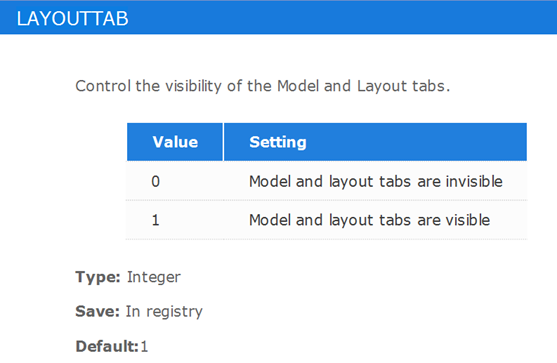The width and height of the screenshot is (557, 363).
Task: Click the default value 1
Action: [144, 346]
